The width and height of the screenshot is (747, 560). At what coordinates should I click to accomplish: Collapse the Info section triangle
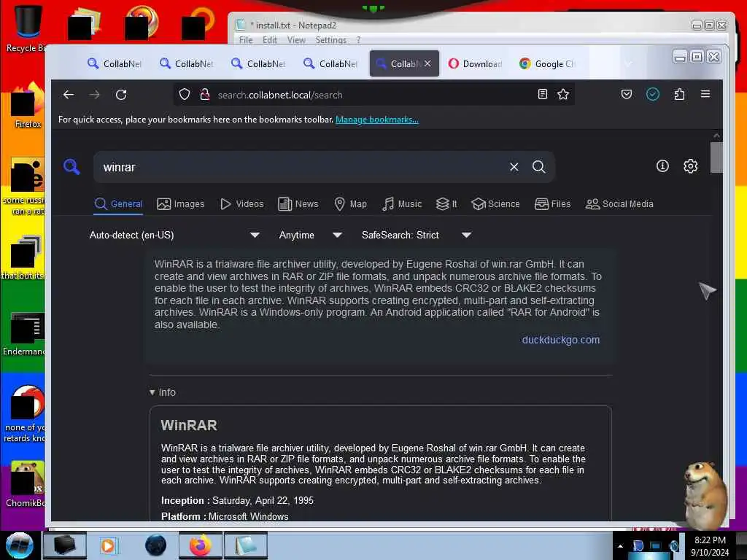[152, 392]
